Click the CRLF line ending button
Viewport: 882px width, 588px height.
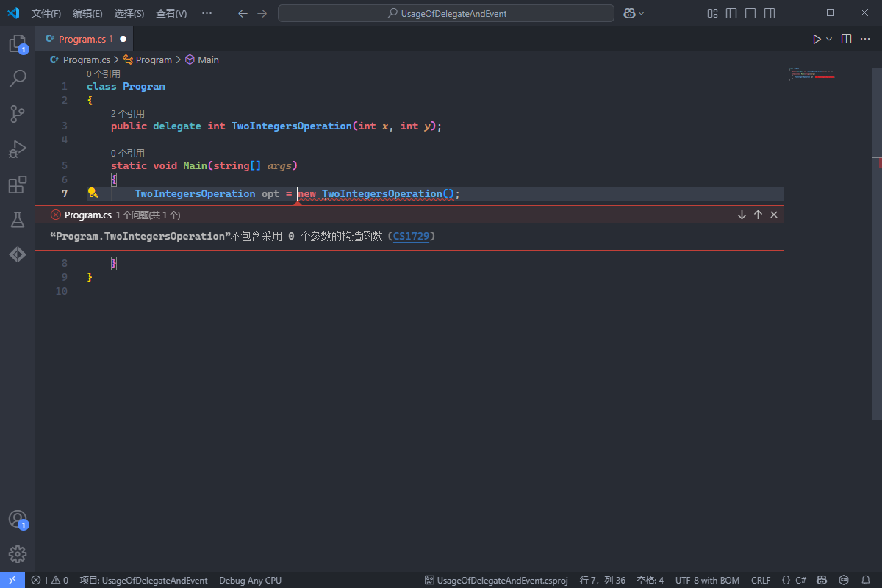[761, 580]
